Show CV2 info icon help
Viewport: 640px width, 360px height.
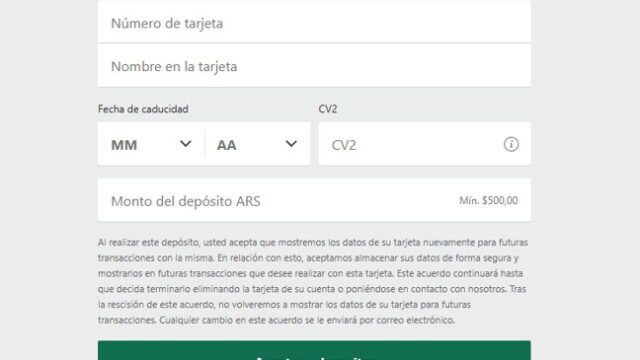tap(511, 144)
